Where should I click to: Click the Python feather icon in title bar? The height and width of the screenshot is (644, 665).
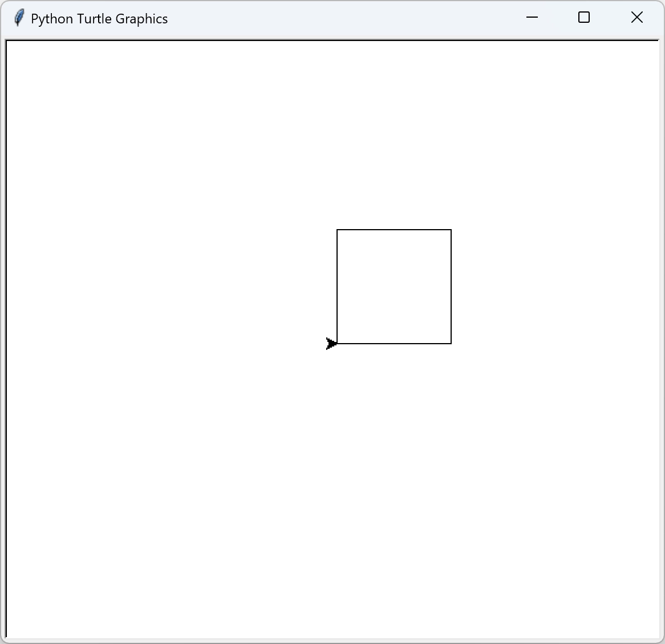19,18
